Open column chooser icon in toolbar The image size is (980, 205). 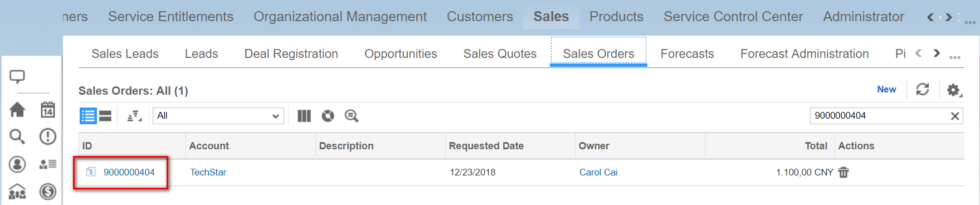(x=304, y=116)
